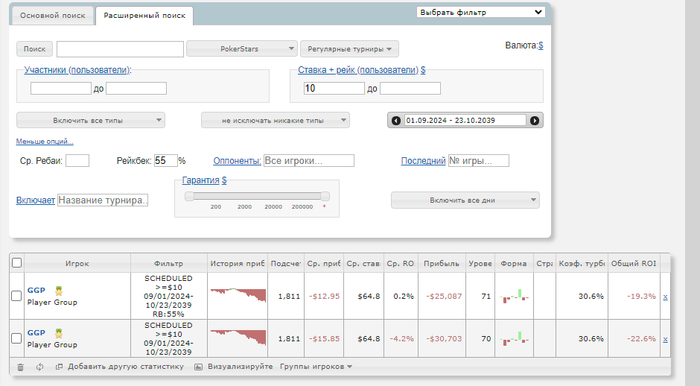This screenshot has width=700, height=386.
Task: Switch to the Основной поиск tab
Action: coord(52,15)
